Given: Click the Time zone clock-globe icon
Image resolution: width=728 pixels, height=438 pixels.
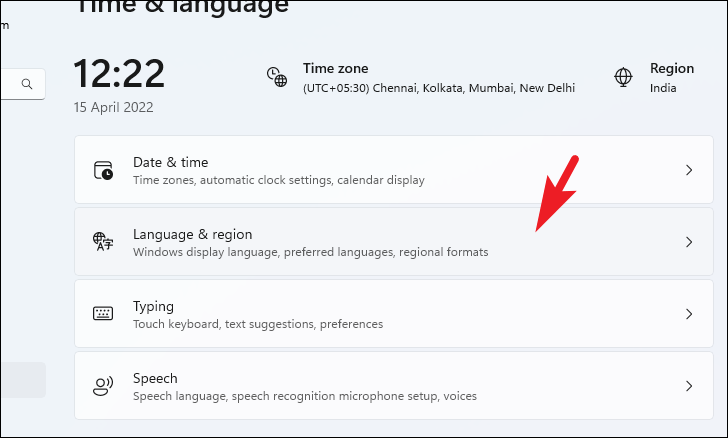Looking at the screenshot, I should (x=276, y=77).
